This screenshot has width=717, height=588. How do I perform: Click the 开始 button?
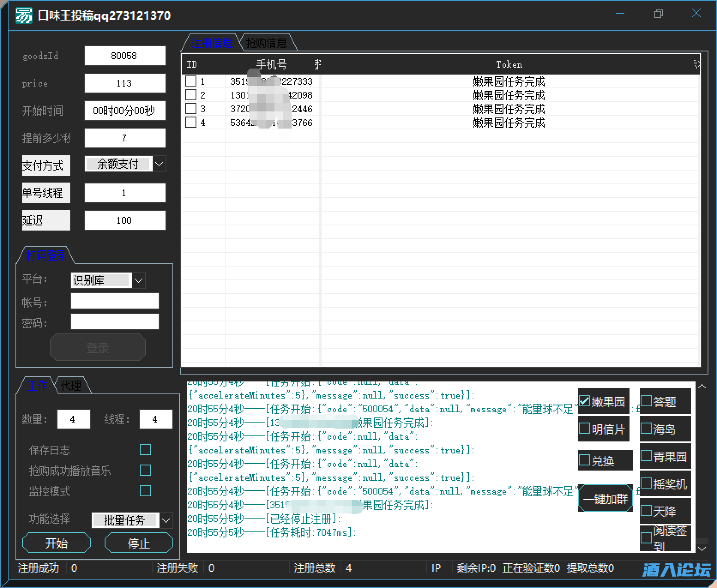56,543
